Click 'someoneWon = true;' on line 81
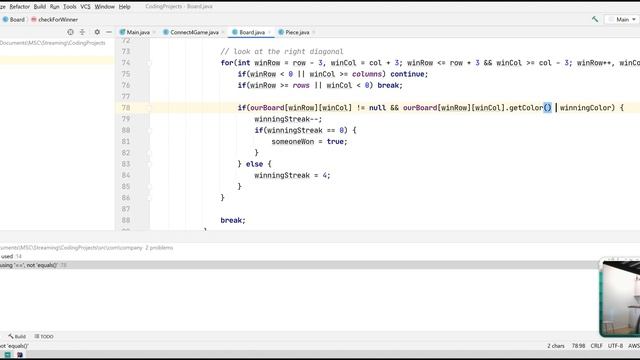Image resolution: width=640 pixels, height=360 pixels. (x=309, y=142)
